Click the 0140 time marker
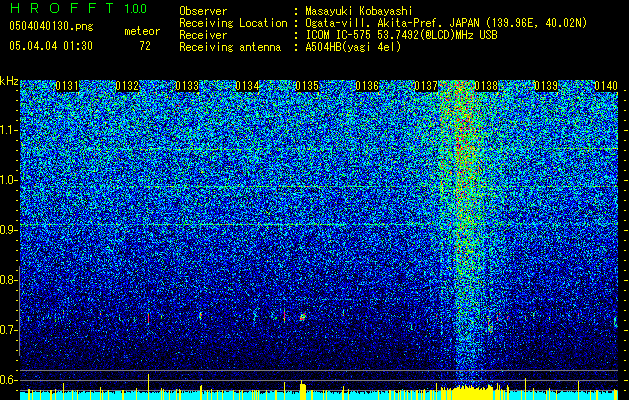 [x=606, y=86]
